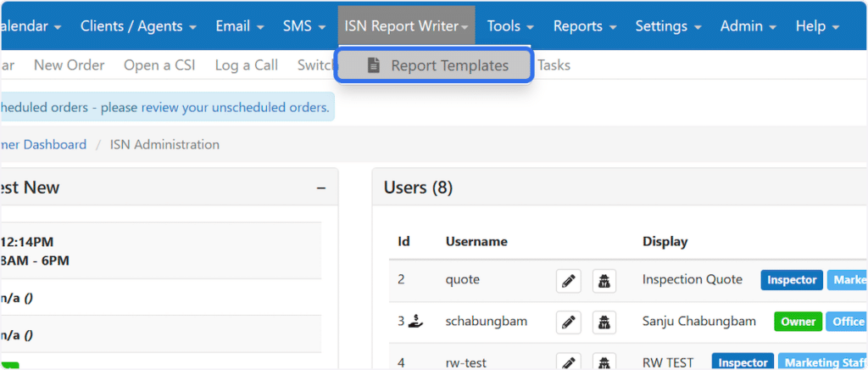This screenshot has width=868, height=370.
Task: Click the pencil icon for rw-test
Action: [569, 362]
